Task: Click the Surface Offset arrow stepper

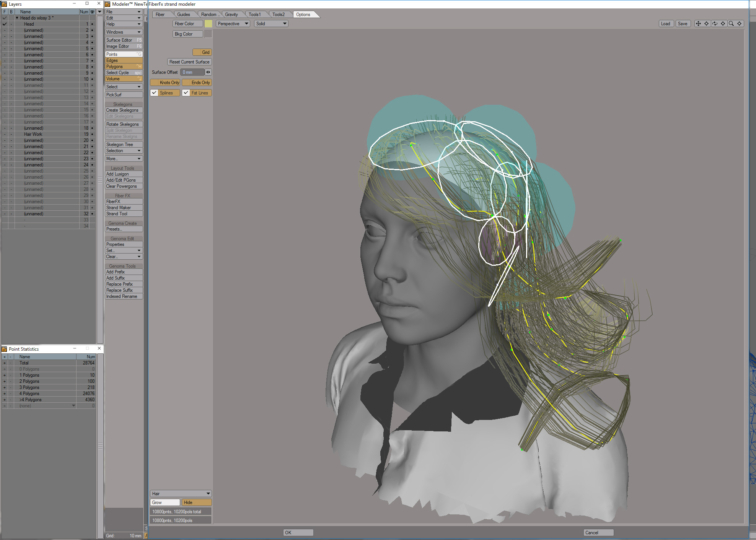Action: (x=208, y=72)
